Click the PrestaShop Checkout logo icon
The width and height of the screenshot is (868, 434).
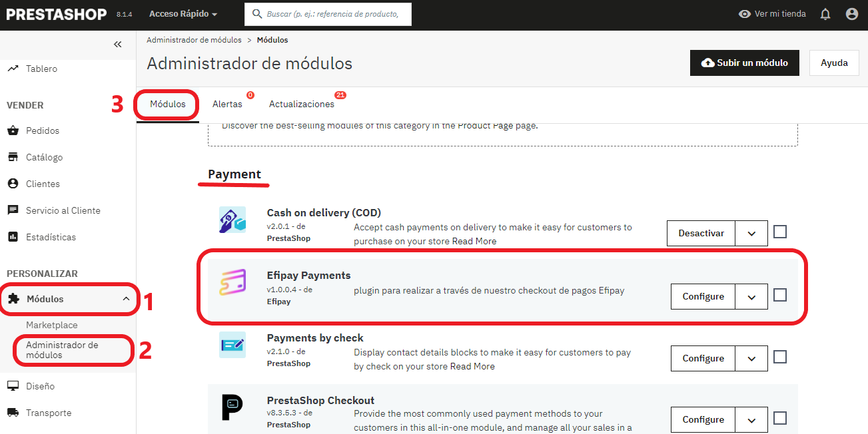click(232, 407)
